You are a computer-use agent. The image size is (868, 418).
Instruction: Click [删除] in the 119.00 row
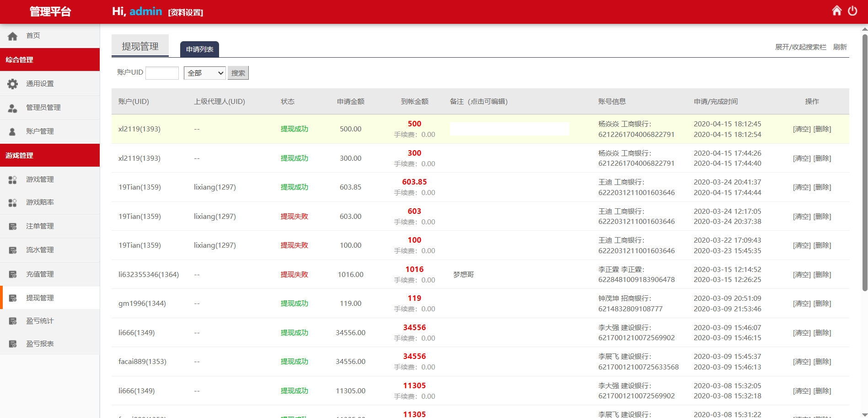tap(822, 304)
